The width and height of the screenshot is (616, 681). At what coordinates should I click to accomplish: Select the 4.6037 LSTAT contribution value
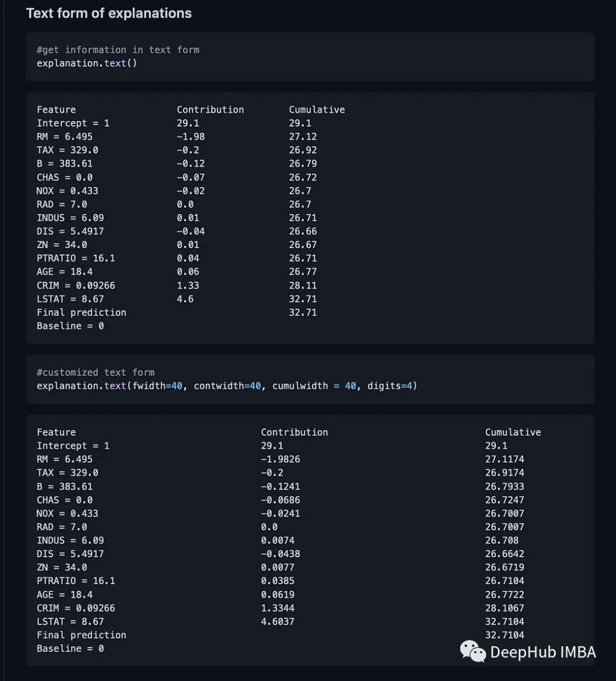[278, 621]
